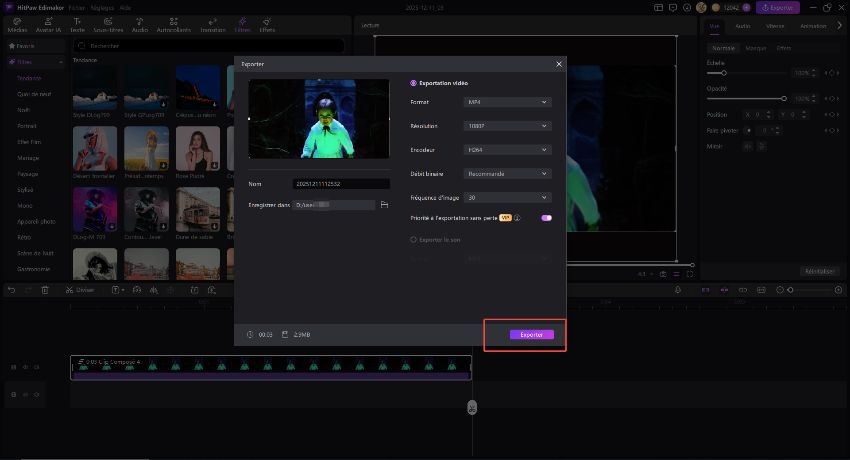Image resolution: width=850 pixels, height=460 pixels.
Task: Switch to the Audio properties tab
Action: coord(743,26)
